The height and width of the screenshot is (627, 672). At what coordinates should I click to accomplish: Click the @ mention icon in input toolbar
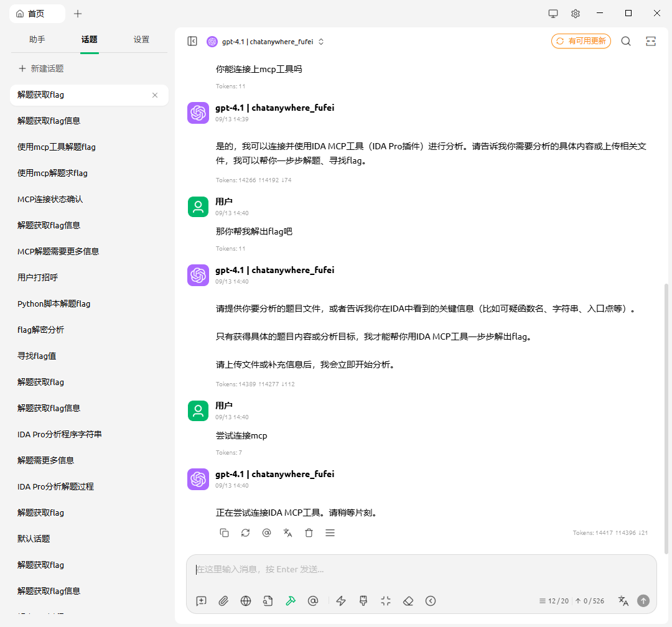(313, 601)
